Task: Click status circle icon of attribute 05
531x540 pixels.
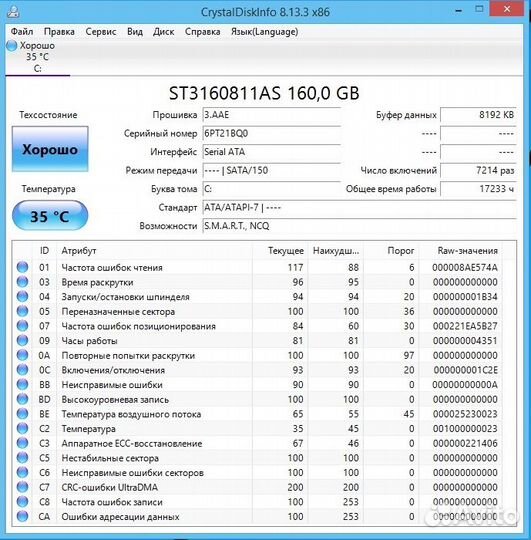Action: coord(22,311)
